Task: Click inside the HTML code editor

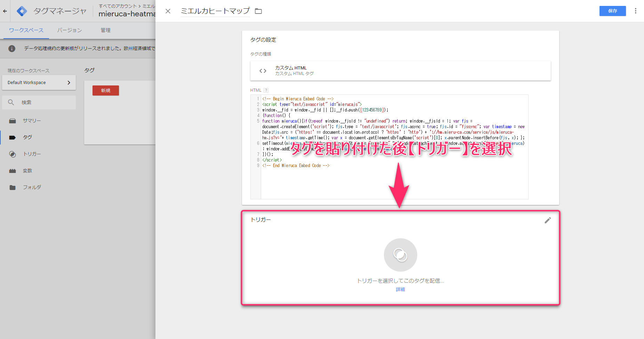Action: pos(389,147)
